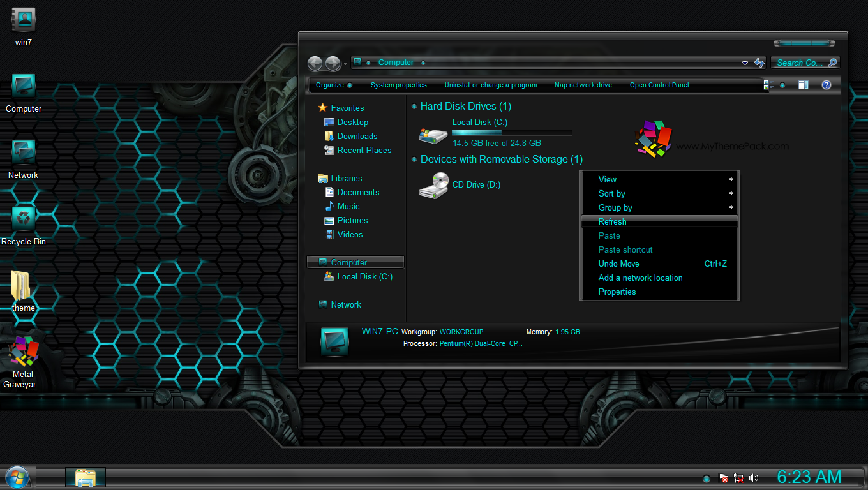
Task: Click Open Control Panel
Action: click(659, 85)
